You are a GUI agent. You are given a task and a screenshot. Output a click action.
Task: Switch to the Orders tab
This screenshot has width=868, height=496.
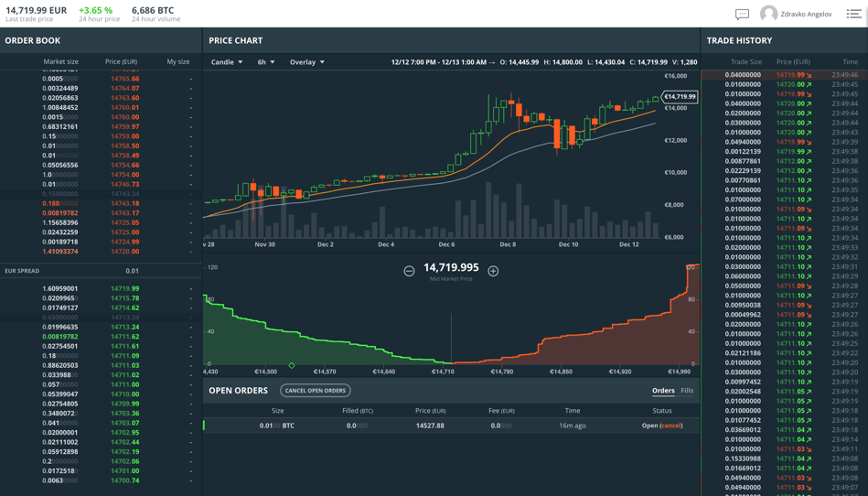[x=663, y=390]
